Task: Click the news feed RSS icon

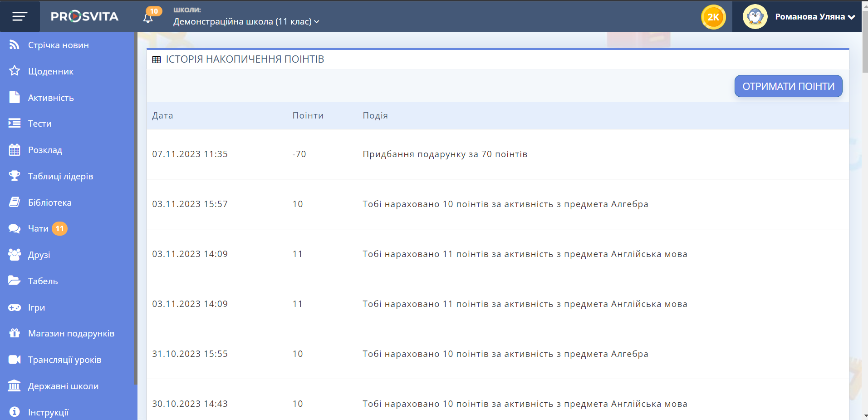Action: 15,44
